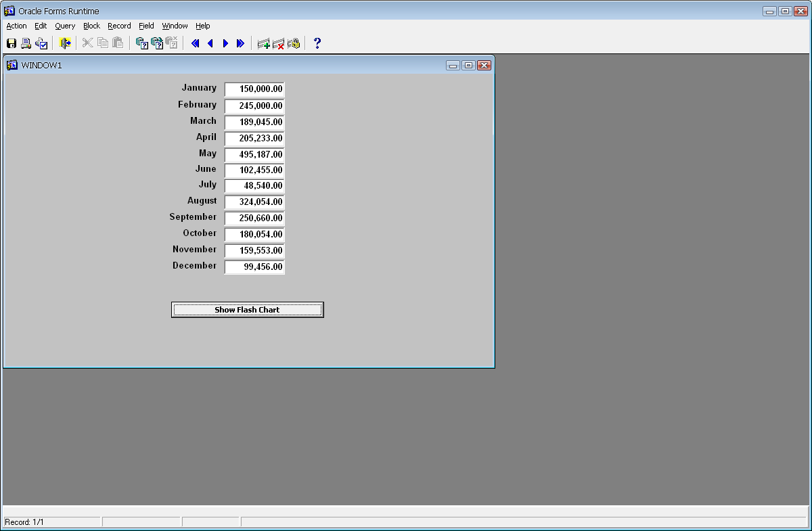Click the Print icon in toolbar
Image resolution: width=812 pixels, height=531 pixels.
coord(26,43)
